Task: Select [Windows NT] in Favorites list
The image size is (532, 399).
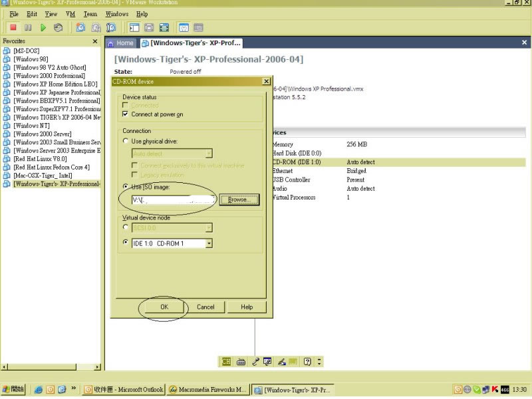Action: [x=31, y=126]
